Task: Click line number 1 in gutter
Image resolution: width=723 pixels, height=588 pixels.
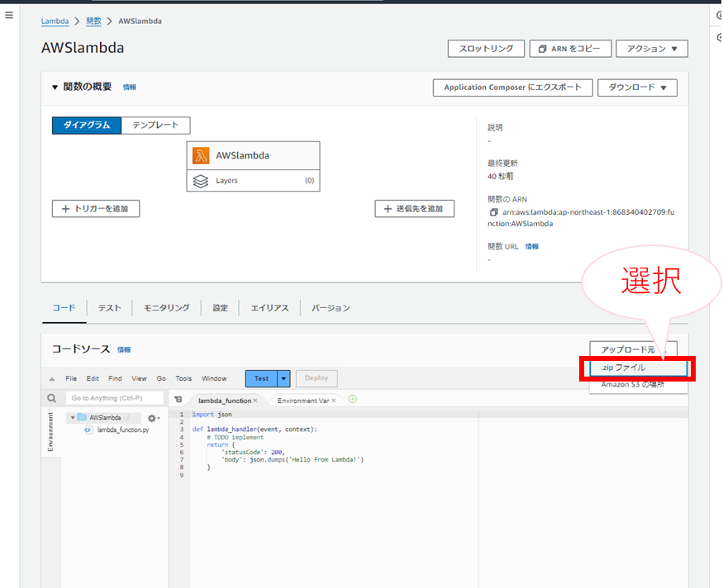Action: 182,415
